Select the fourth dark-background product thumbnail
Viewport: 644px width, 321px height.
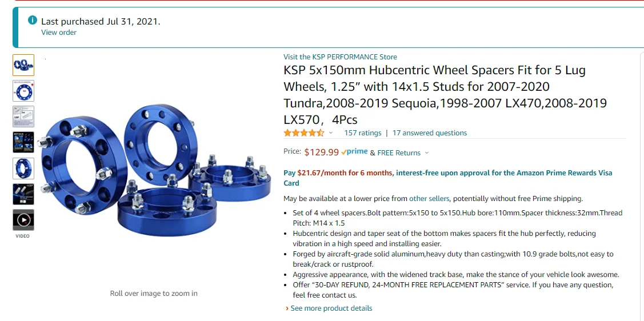pos(23,142)
